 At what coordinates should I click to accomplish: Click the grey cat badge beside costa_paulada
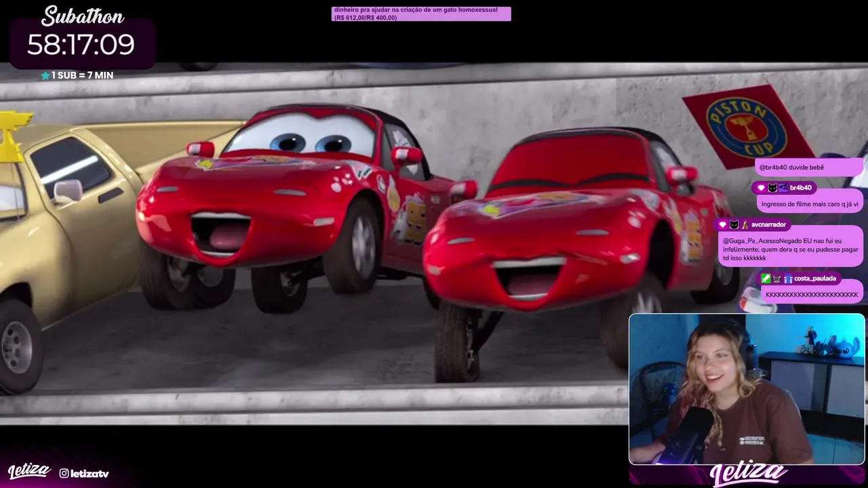click(776, 279)
